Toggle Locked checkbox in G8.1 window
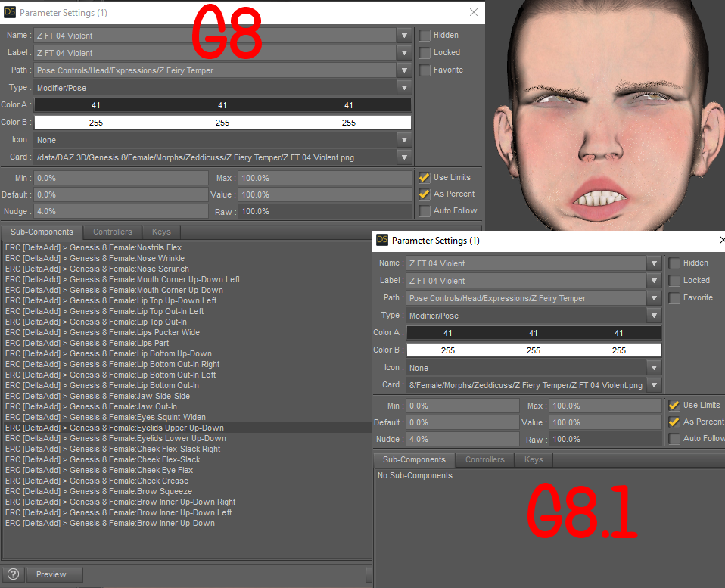725x588 pixels. click(x=674, y=281)
